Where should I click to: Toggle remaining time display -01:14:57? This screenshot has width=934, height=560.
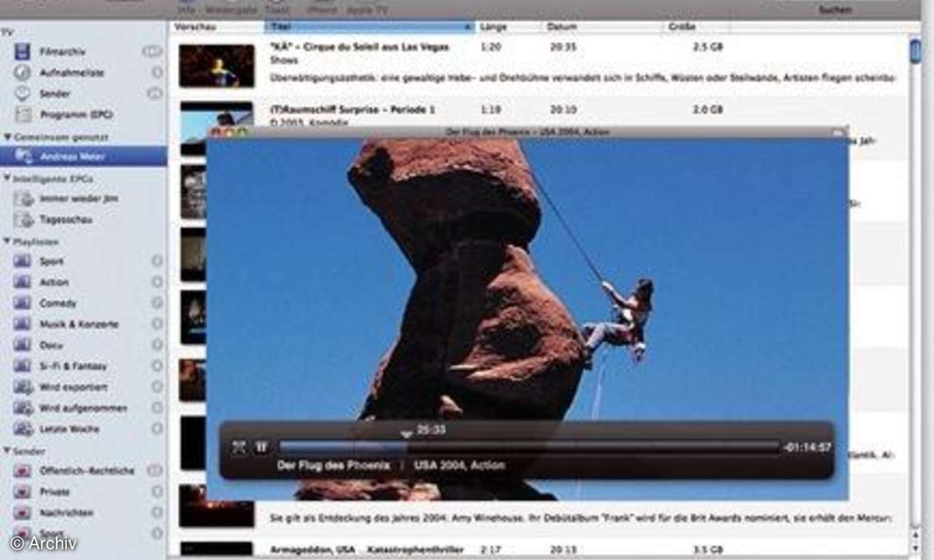click(807, 447)
